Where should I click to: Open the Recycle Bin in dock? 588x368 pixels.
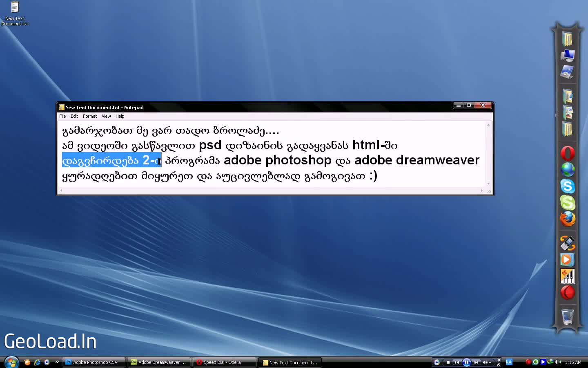pos(568,316)
